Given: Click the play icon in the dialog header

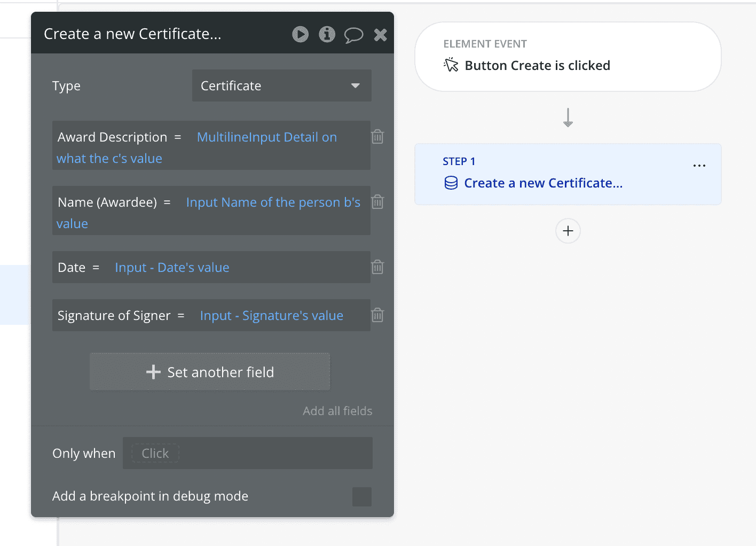Looking at the screenshot, I should (300, 35).
